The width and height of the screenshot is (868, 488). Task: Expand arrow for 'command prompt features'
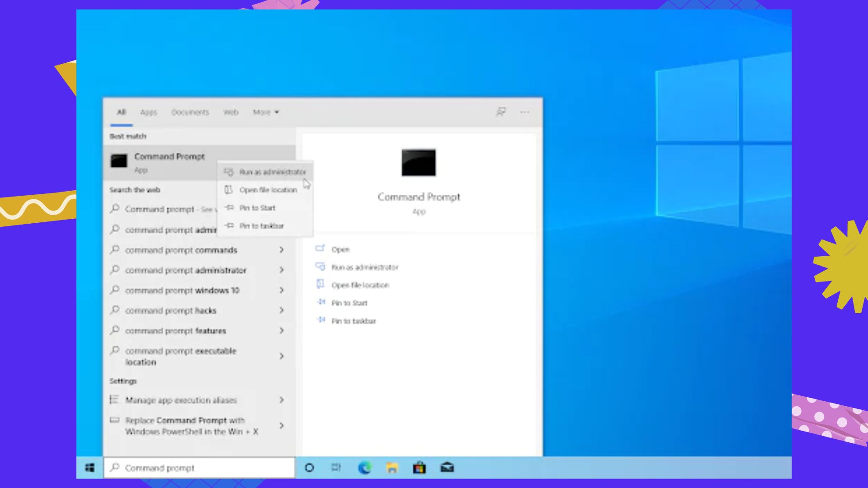[x=282, y=331]
